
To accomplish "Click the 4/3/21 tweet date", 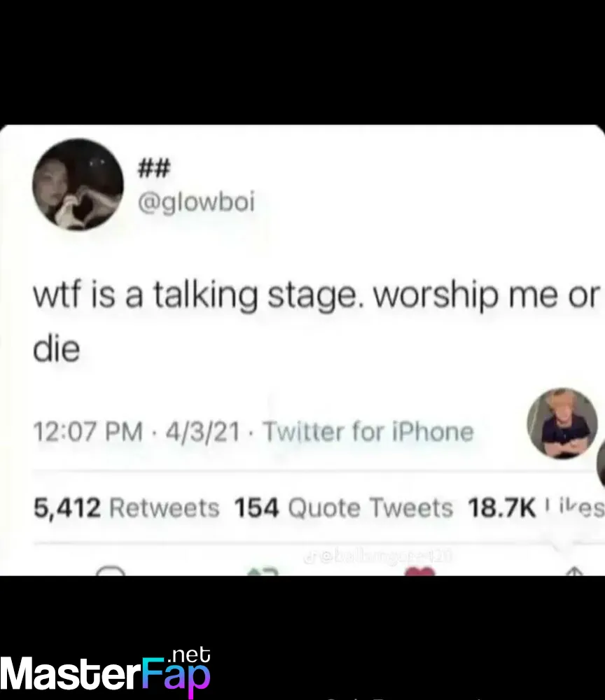I will point(202,432).
